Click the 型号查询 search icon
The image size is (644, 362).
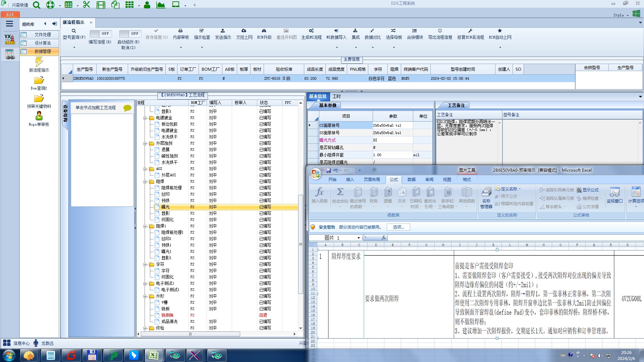(74, 31)
